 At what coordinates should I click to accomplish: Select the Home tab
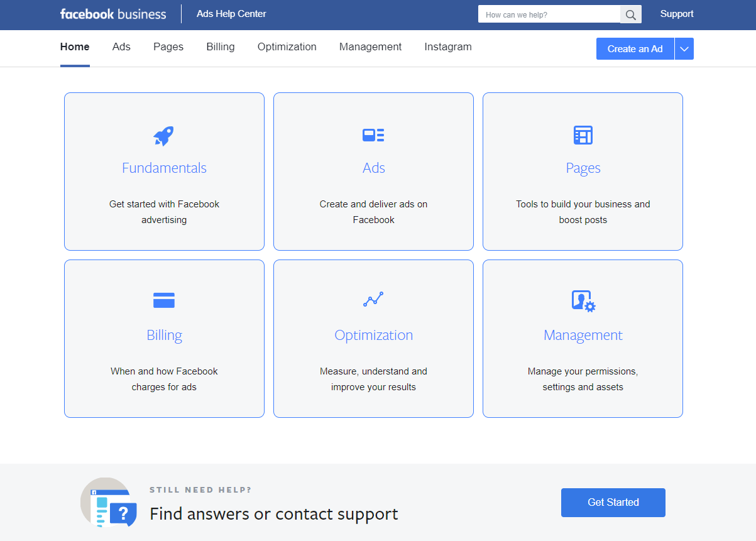coord(75,47)
